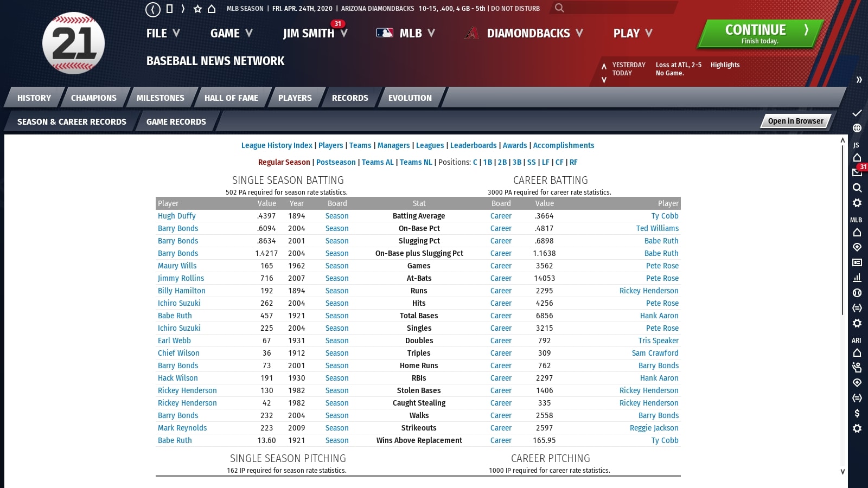Click the globe icon in the right sidebar
The height and width of the screenshot is (488, 868).
coord(857,129)
